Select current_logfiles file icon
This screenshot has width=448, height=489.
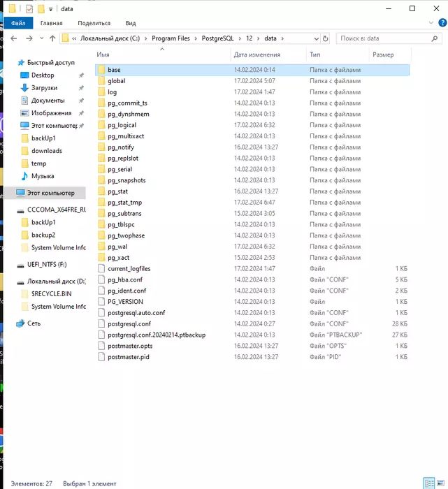pyautogui.click(x=101, y=268)
